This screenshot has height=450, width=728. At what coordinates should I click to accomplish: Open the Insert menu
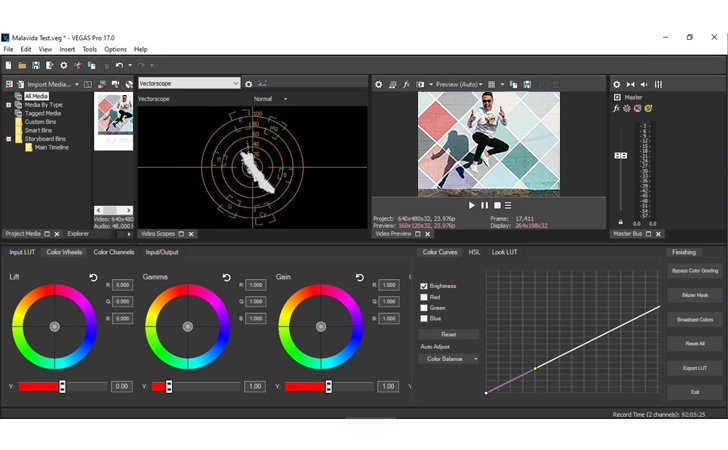67,49
